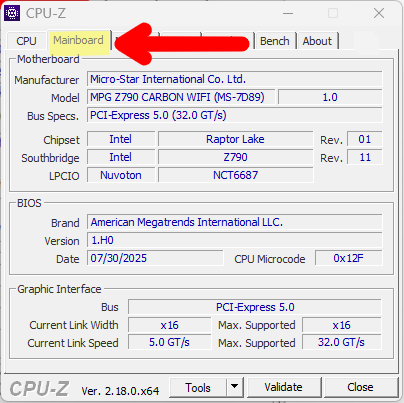Click Southbridge Rev. value 11
This screenshot has width=404, height=403.
tap(365, 157)
